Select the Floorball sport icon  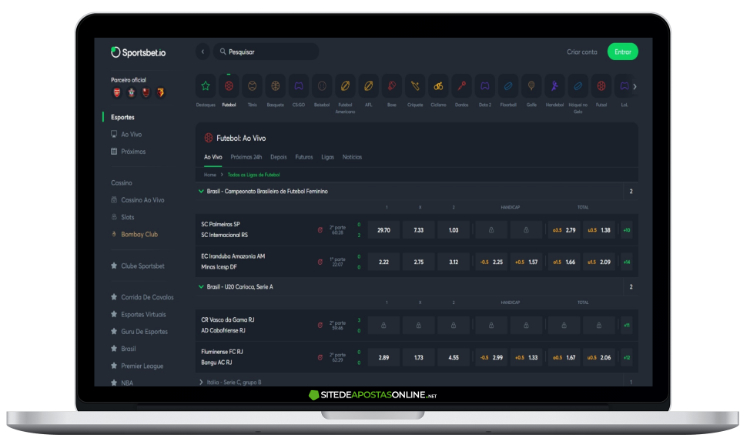click(508, 87)
